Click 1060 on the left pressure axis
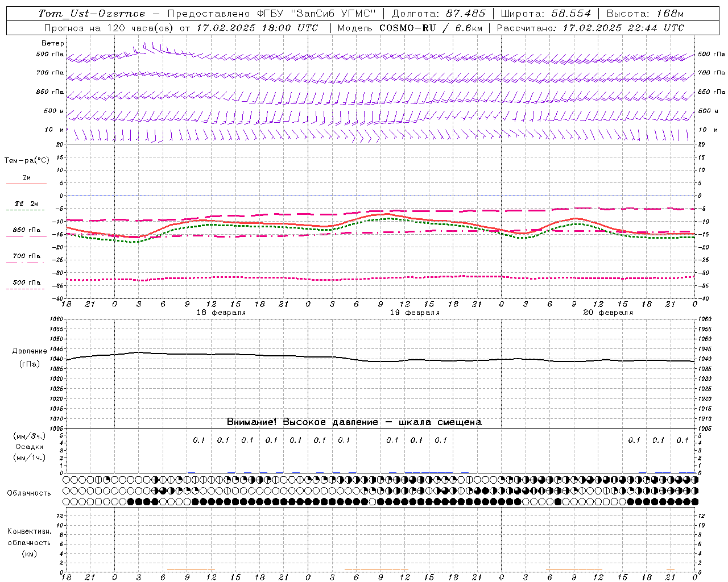The width and height of the screenshot is (728, 582). click(x=57, y=319)
